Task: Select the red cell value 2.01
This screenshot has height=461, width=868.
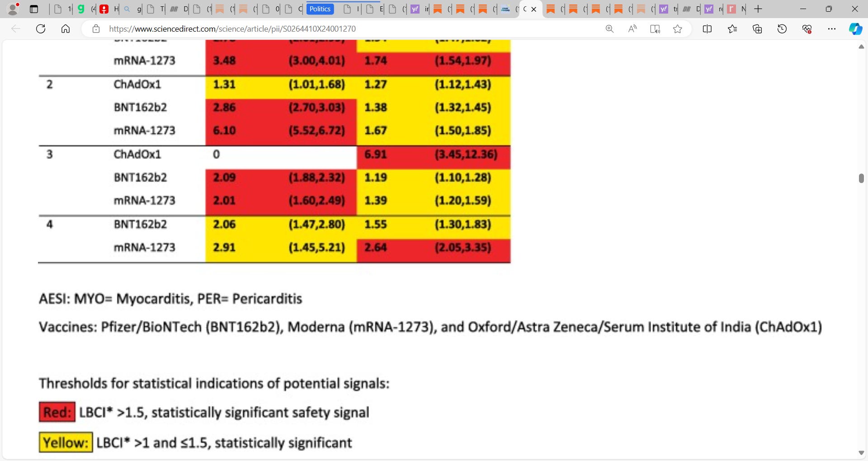Action: point(224,201)
